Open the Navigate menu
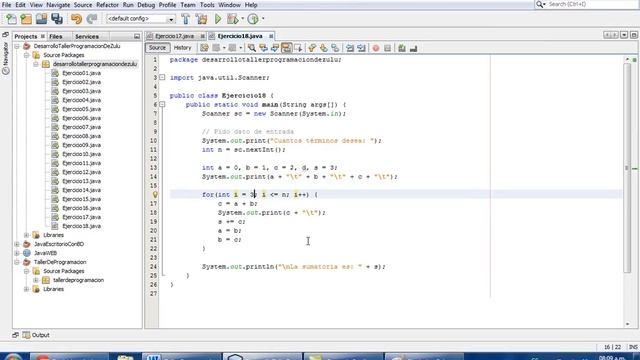 click(x=58, y=5)
